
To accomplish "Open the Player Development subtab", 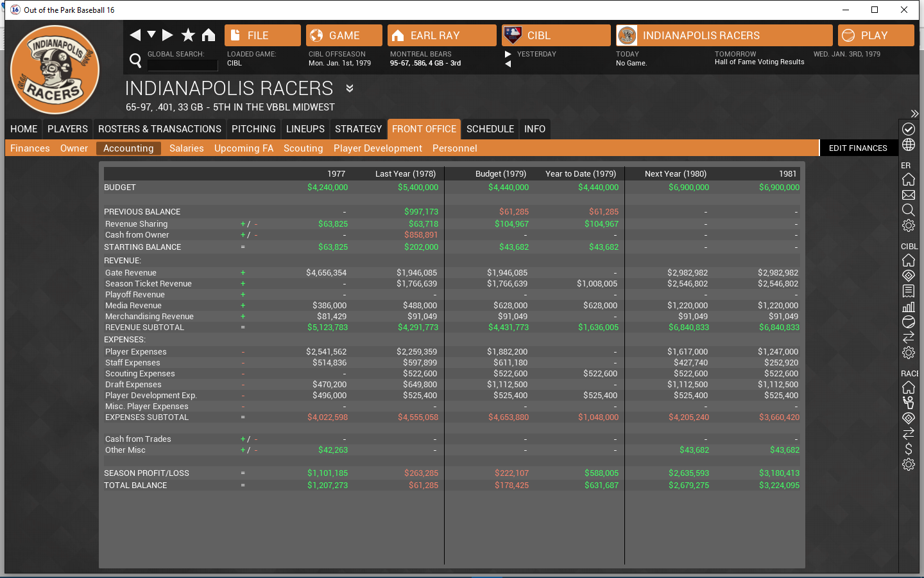I will point(378,148).
